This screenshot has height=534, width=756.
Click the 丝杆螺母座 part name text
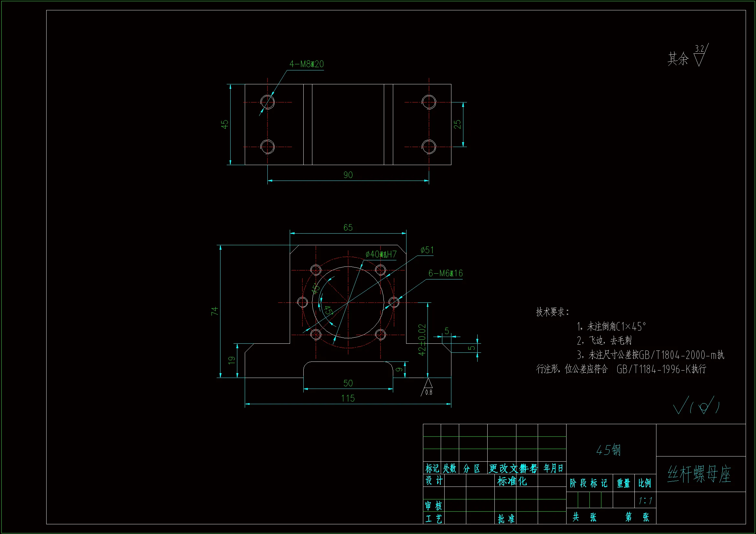[699, 475]
